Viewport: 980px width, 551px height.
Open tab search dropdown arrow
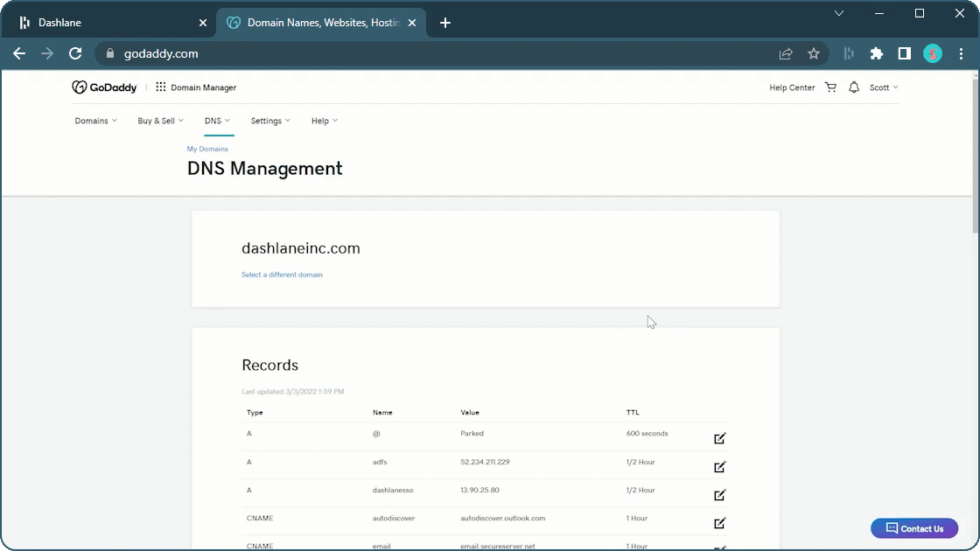click(x=839, y=13)
